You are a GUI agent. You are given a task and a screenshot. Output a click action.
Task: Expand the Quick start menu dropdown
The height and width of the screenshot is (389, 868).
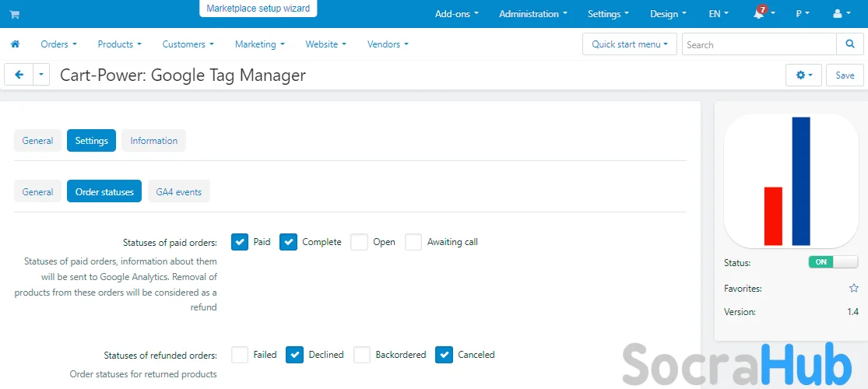[x=630, y=44]
